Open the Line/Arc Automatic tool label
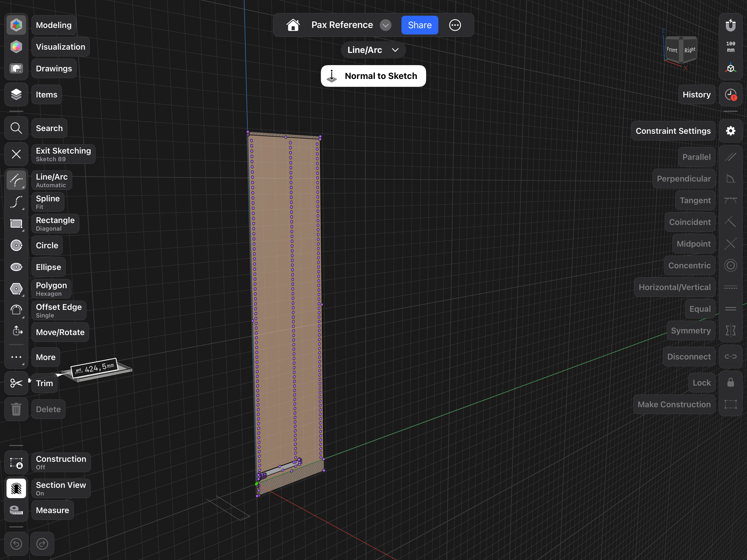The height and width of the screenshot is (560, 747). coord(52,180)
